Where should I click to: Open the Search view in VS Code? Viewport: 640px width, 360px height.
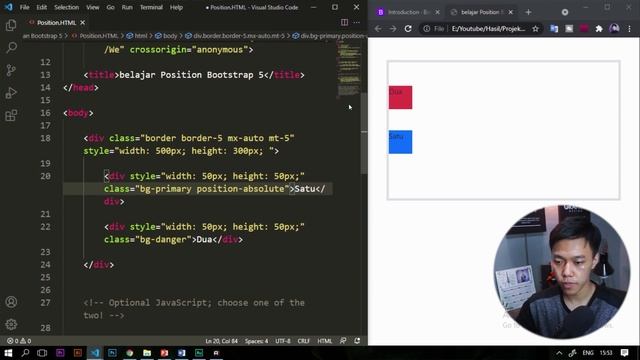coord(11,47)
